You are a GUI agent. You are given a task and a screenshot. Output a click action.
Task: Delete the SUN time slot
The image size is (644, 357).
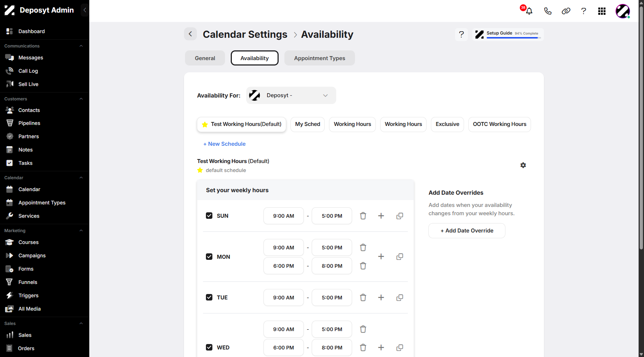point(363,216)
